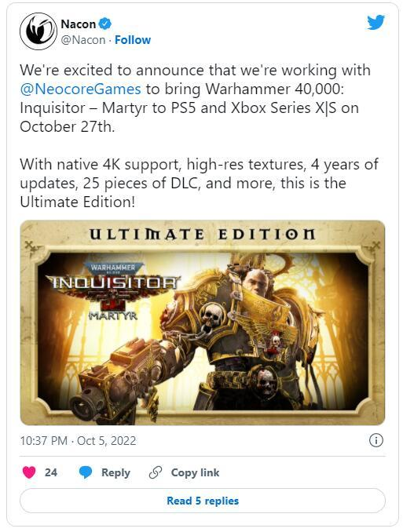The height and width of the screenshot is (532, 403).
Task: Click the Reply text label
Action: click(115, 472)
